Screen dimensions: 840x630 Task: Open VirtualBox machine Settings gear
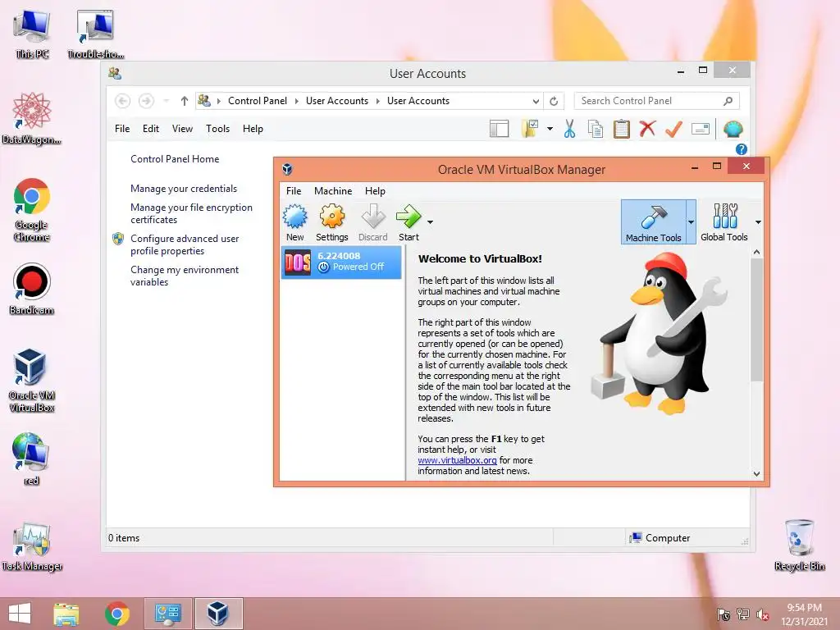pyautogui.click(x=331, y=222)
